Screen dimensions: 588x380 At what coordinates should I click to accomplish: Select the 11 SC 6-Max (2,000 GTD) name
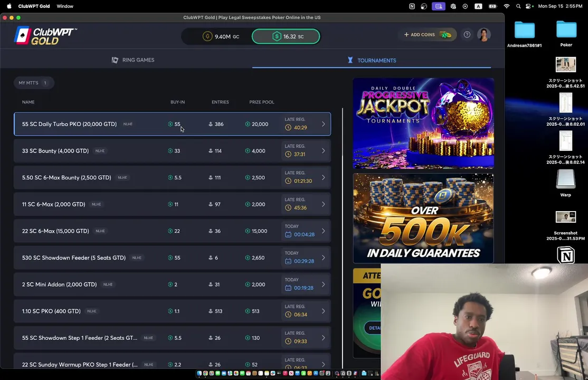tap(54, 204)
